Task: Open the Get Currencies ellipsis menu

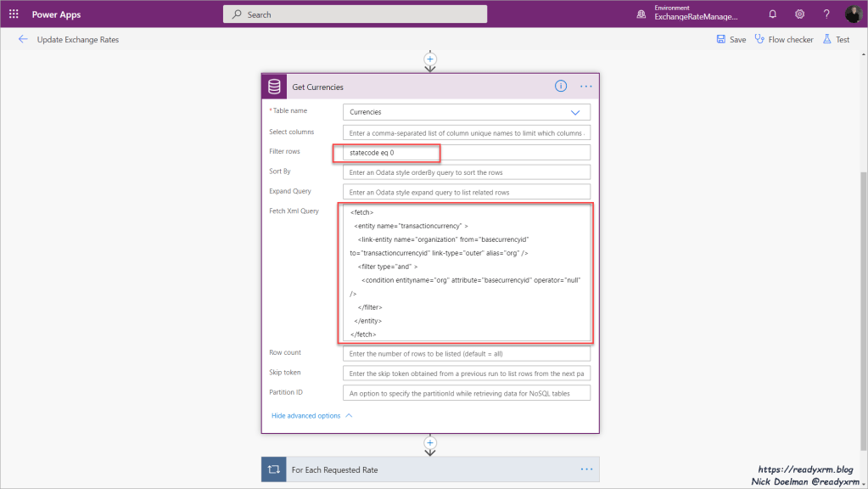Action: (x=585, y=87)
